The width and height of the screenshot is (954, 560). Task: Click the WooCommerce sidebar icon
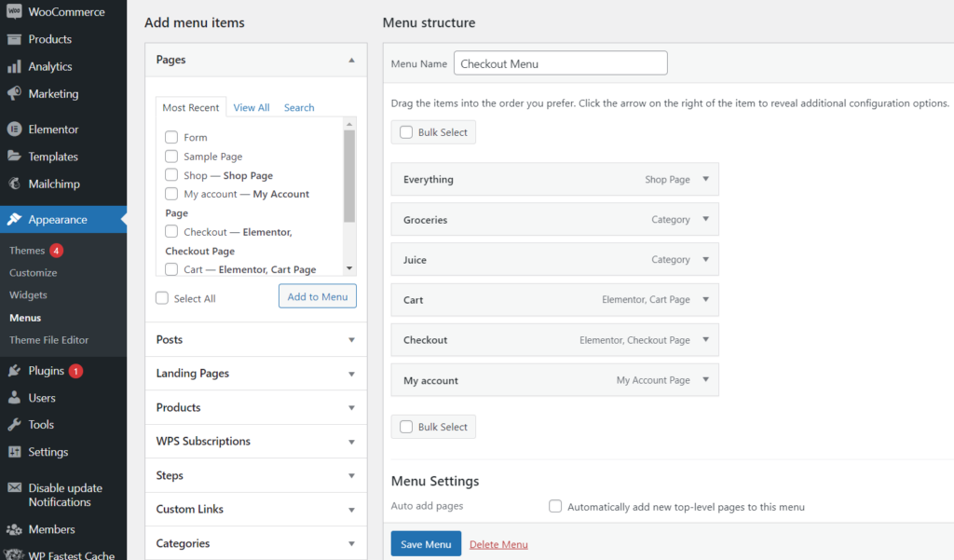(14, 11)
